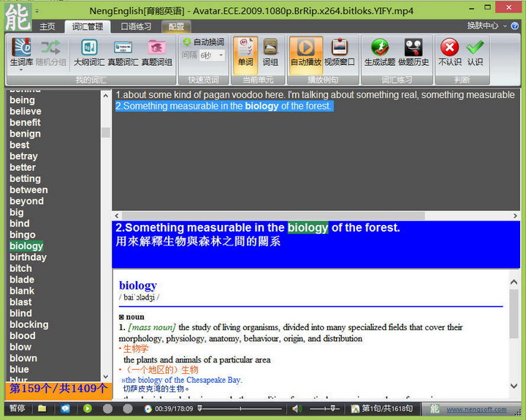526x420 pixels.
Task: Click the blue chat bubble status bar icon
Action: click(x=66, y=408)
